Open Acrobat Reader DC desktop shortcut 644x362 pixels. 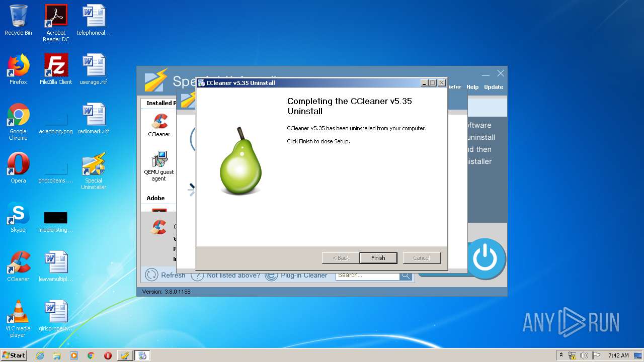[x=56, y=23]
